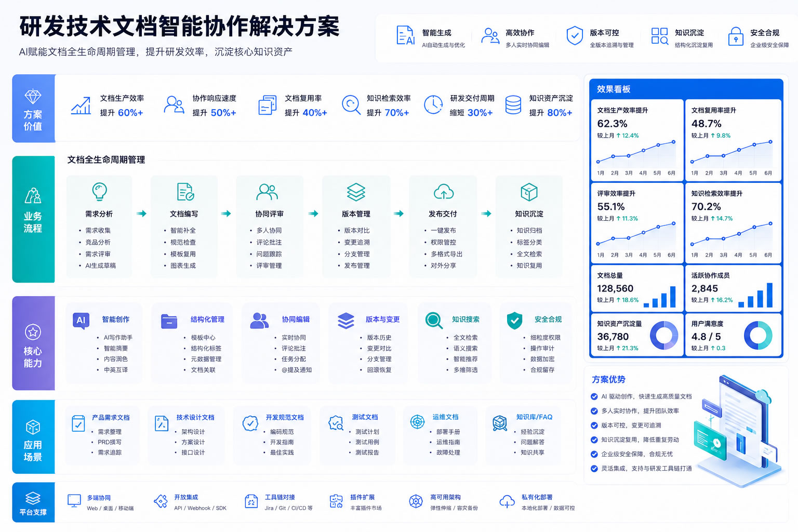Select the 工具链对接 file icon
The height and width of the screenshot is (532, 798).
click(251, 501)
